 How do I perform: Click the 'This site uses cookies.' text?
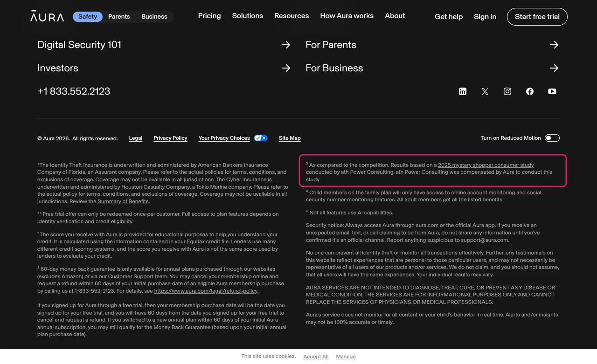point(269,356)
